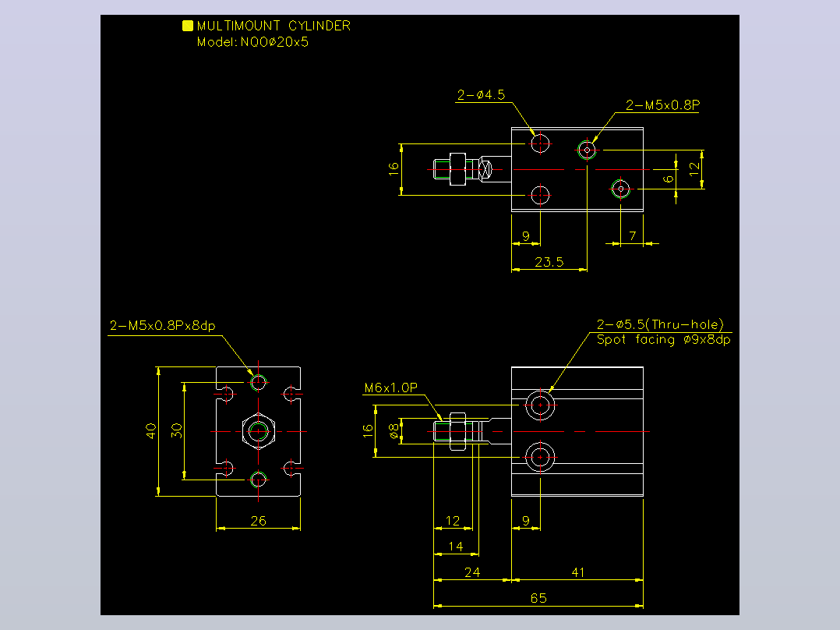Viewport: 840px width, 630px height.
Task: Select the "30" dimension value
Action: pos(177,430)
